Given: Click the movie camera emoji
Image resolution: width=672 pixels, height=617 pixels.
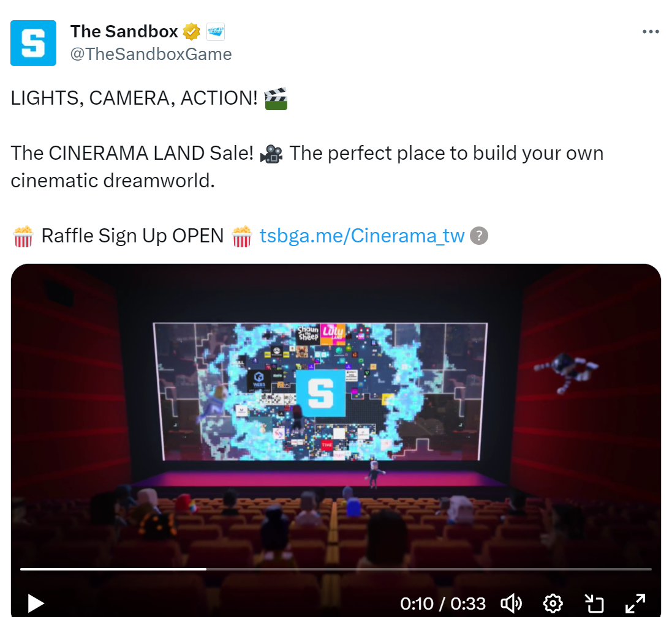Looking at the screenshot, I should click(x=272, y=154).
